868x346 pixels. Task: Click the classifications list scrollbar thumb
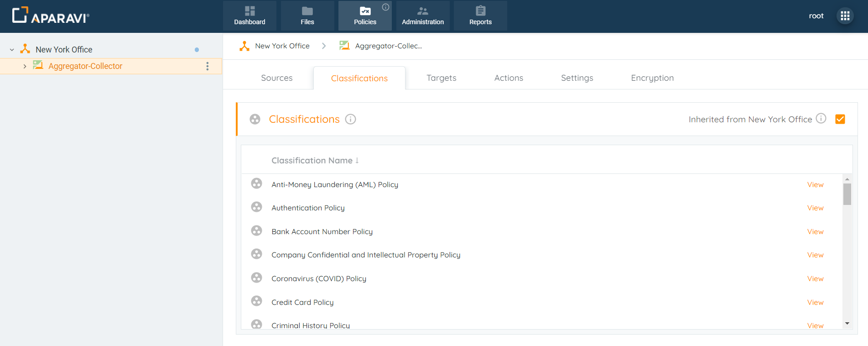[x=847, y=194]
